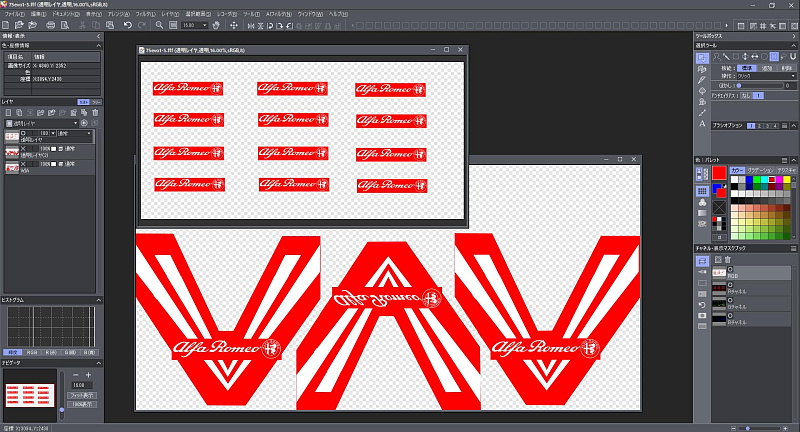Select the hand pan tool in toolbar

[214, 25]
